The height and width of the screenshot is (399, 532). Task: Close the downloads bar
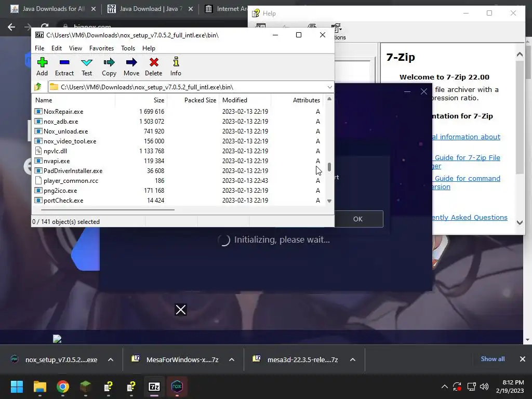coord(523,359)
